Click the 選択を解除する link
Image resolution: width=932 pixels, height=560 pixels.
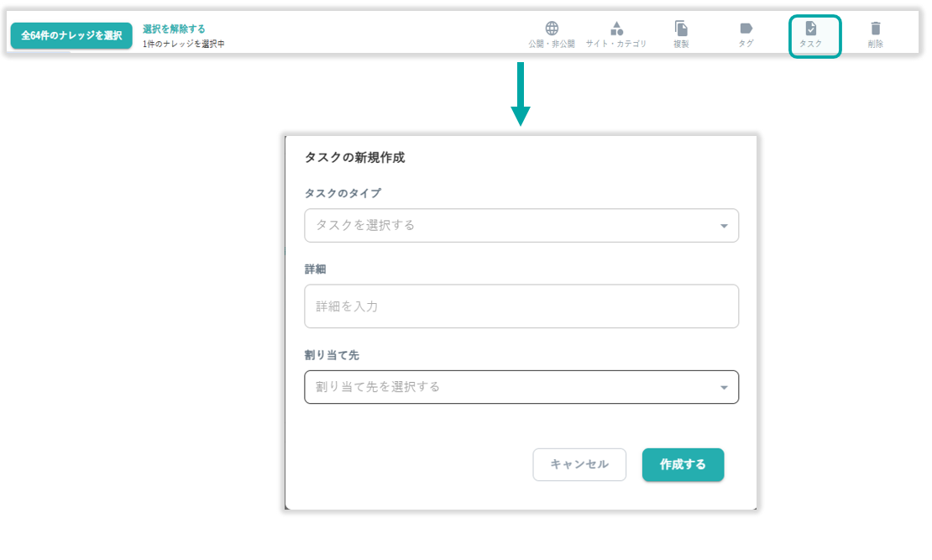pyautogui.click(x=174, y=29)
